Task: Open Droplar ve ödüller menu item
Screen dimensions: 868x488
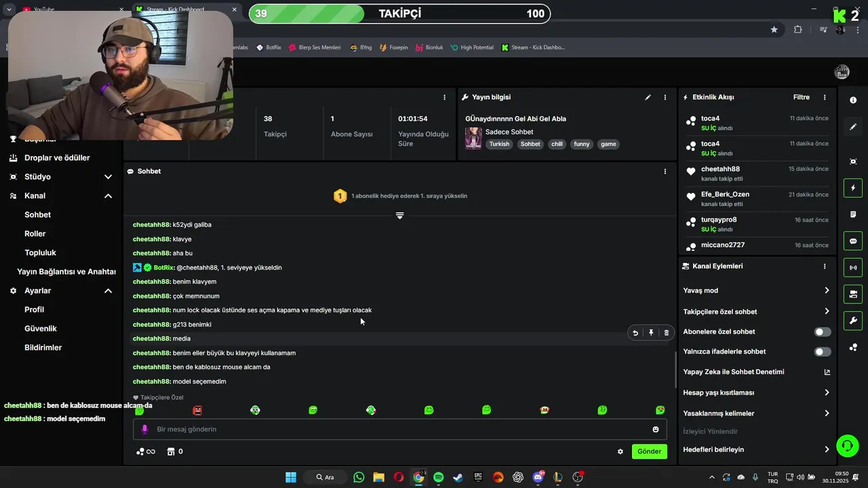Action: click(x=57, y=158)
